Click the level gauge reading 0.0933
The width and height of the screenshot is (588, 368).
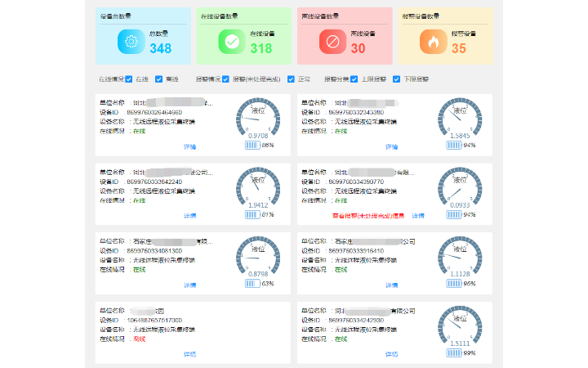tap(460, 188)
